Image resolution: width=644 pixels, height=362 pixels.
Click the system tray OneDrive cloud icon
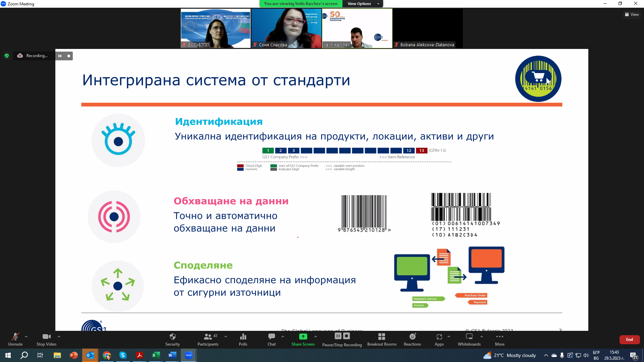(x=554, y=355)
